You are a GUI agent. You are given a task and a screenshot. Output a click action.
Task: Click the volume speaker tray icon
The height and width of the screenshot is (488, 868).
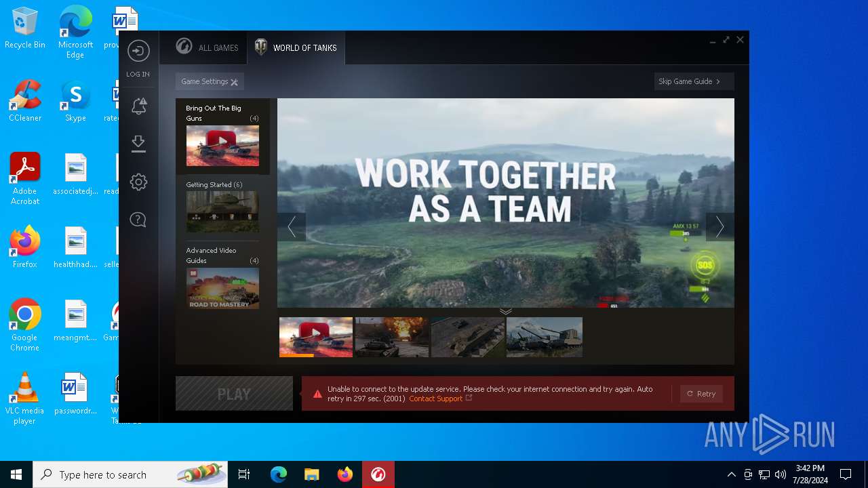781,474
